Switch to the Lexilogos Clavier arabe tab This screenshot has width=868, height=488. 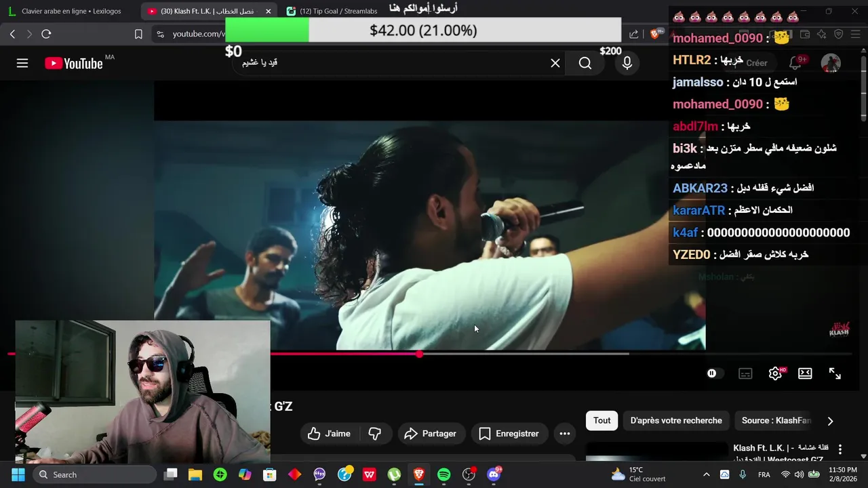pos(71,11)
